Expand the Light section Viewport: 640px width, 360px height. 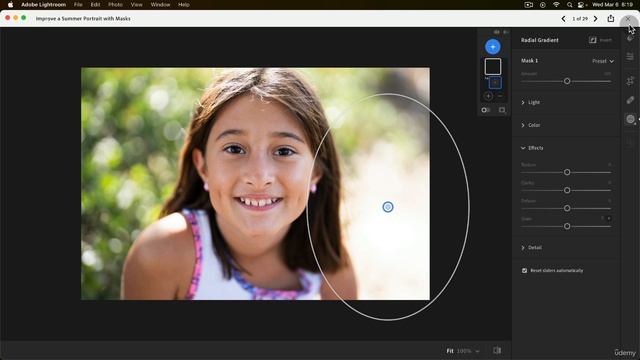(x=531, y=102)
